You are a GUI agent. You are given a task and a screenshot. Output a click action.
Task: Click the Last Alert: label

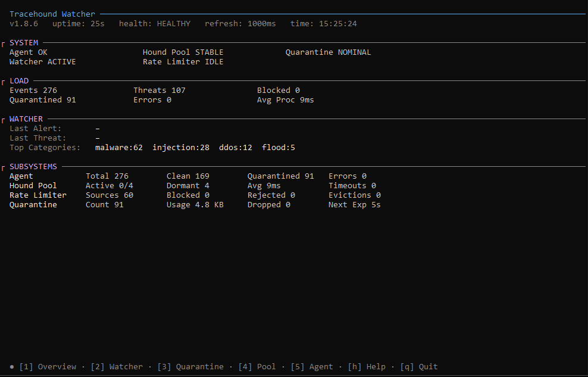tap(36, 128)
